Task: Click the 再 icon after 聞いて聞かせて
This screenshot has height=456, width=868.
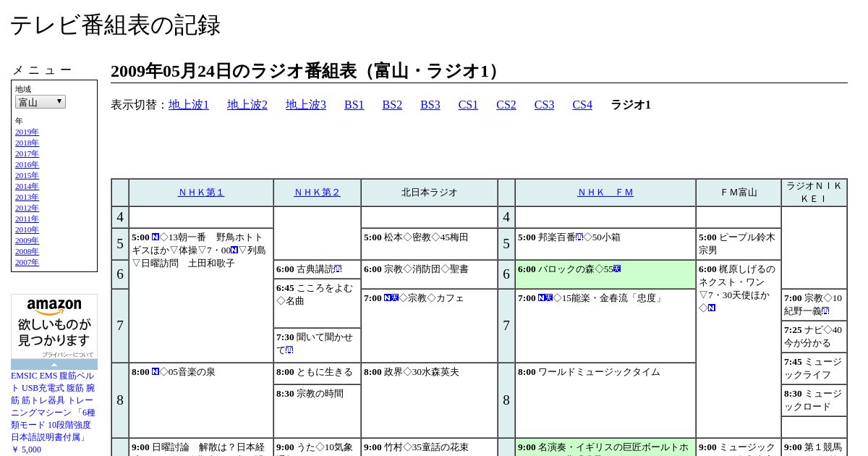Action: 289,350
